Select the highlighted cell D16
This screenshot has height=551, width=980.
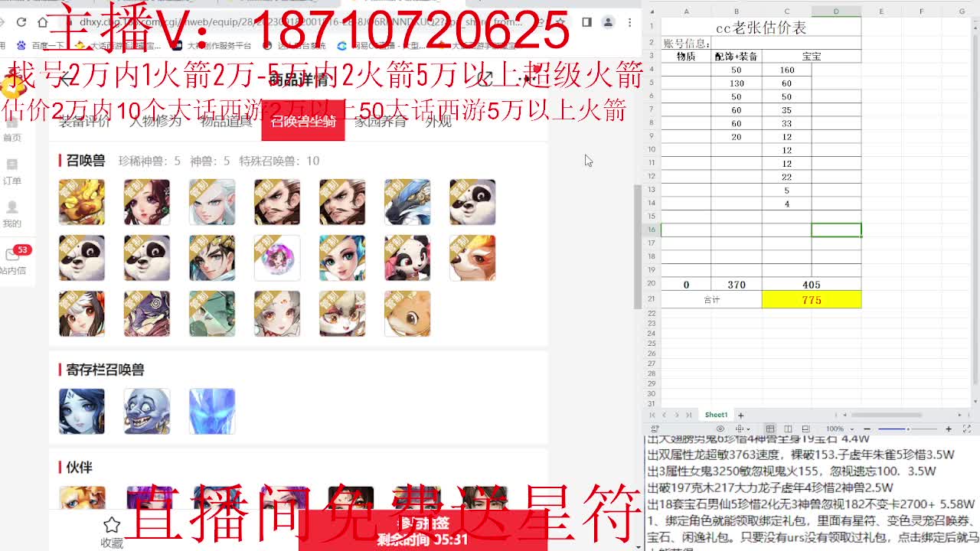click(836, 230)
